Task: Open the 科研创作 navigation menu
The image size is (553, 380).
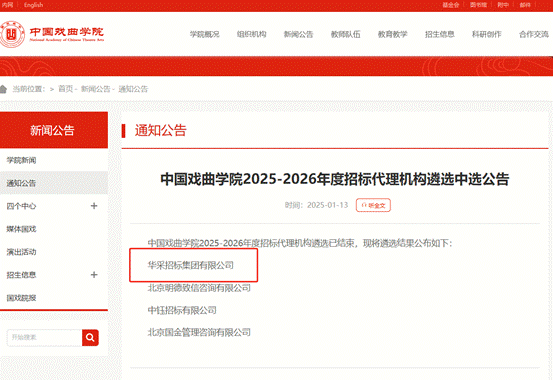Action: [487, 34]
